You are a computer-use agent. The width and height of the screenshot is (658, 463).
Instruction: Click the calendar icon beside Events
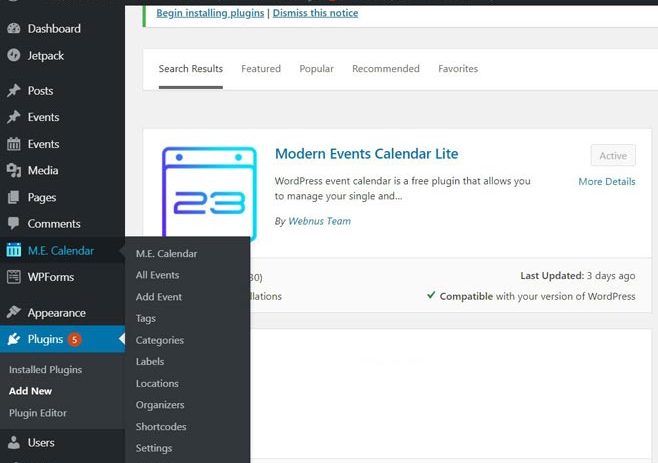tap(13, 144)
